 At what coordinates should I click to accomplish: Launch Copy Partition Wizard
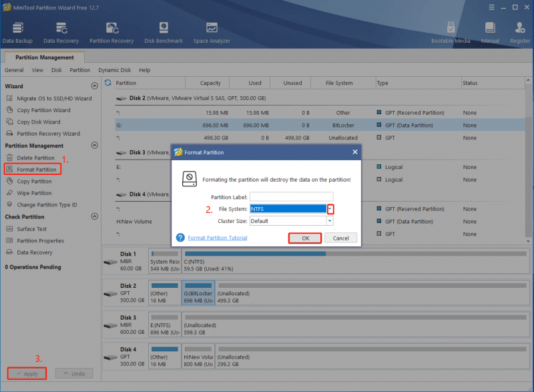pos(39,110)
